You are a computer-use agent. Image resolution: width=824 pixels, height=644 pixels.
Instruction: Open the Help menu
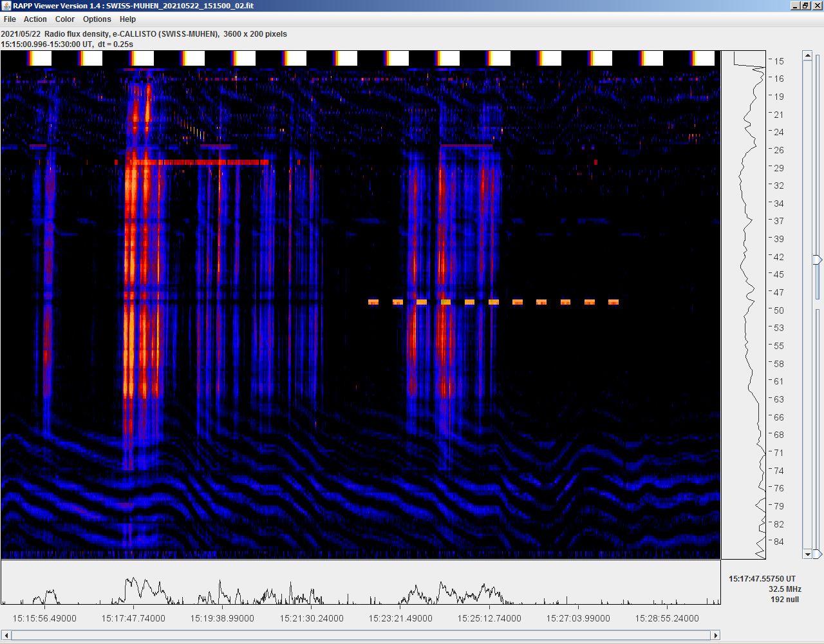coord(127,19)
